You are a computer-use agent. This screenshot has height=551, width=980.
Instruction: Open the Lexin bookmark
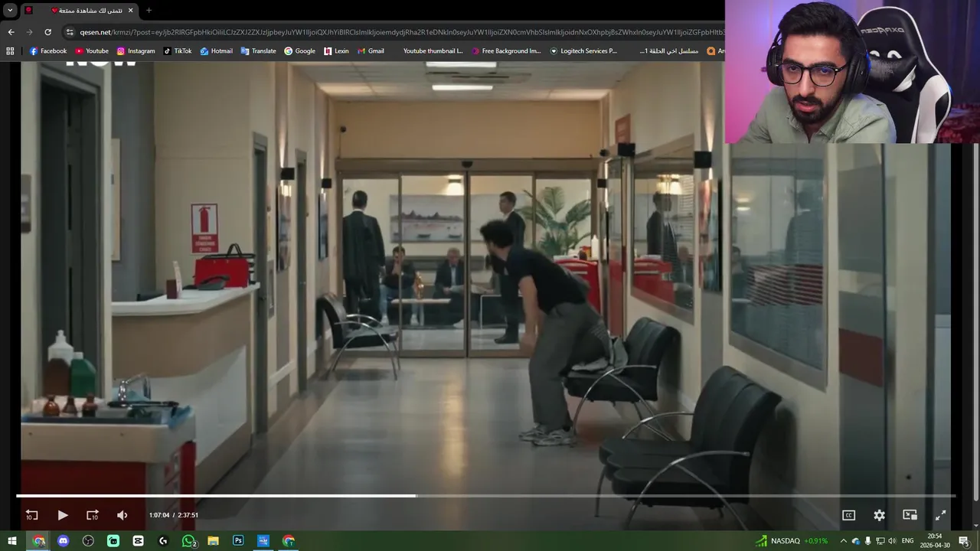336,51
